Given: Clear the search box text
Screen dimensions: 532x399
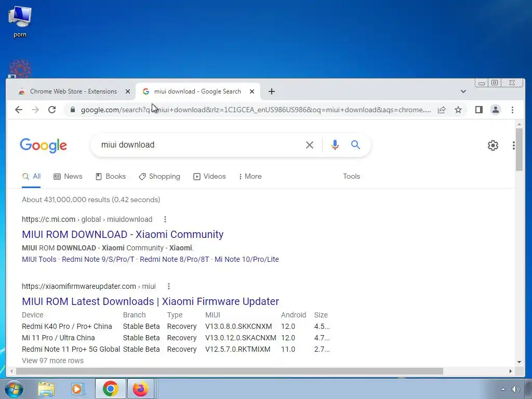Looking at the screenshot, I should [x=310, y=145].
